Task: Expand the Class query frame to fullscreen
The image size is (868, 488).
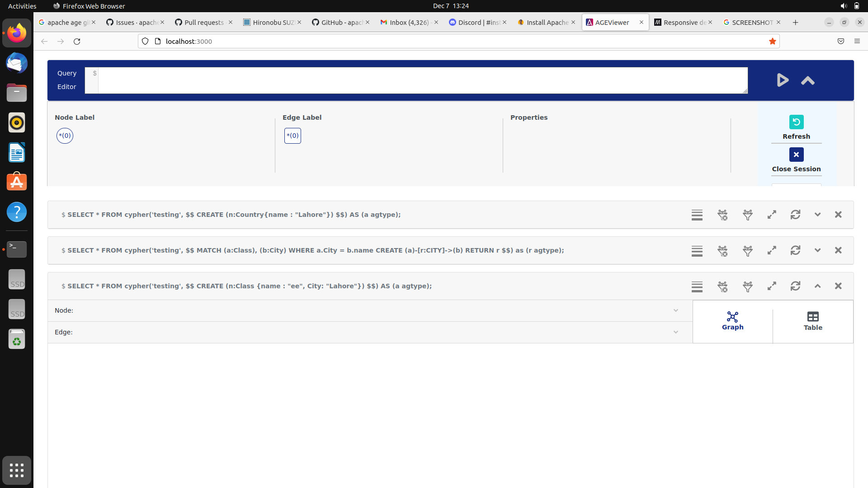Action: point(772,286)
